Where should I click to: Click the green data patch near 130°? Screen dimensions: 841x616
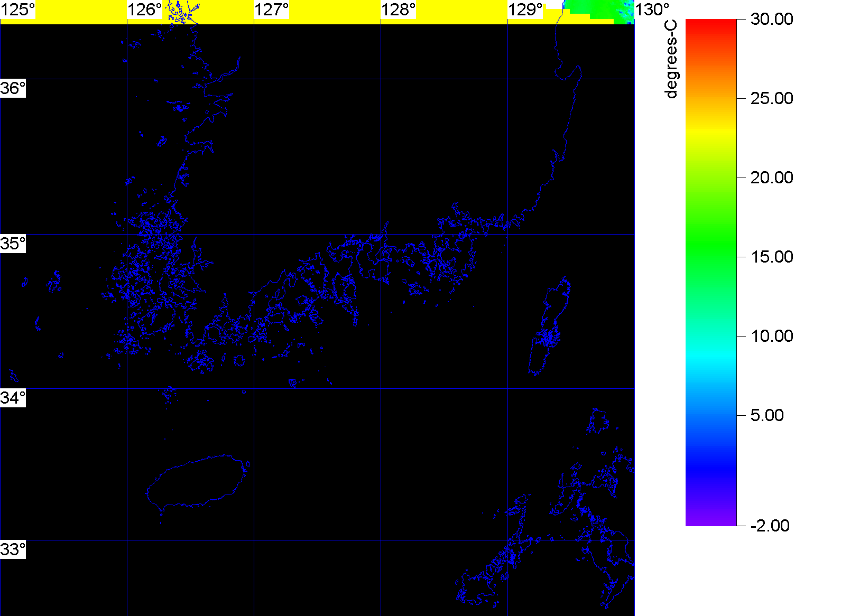pos(600,11)
